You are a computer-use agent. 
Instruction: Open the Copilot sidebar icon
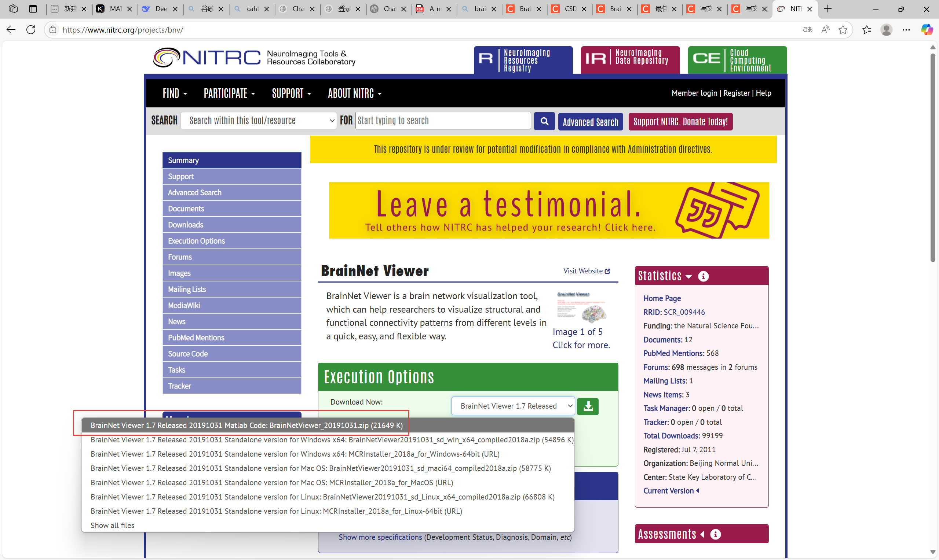click(x=926, y=30)
